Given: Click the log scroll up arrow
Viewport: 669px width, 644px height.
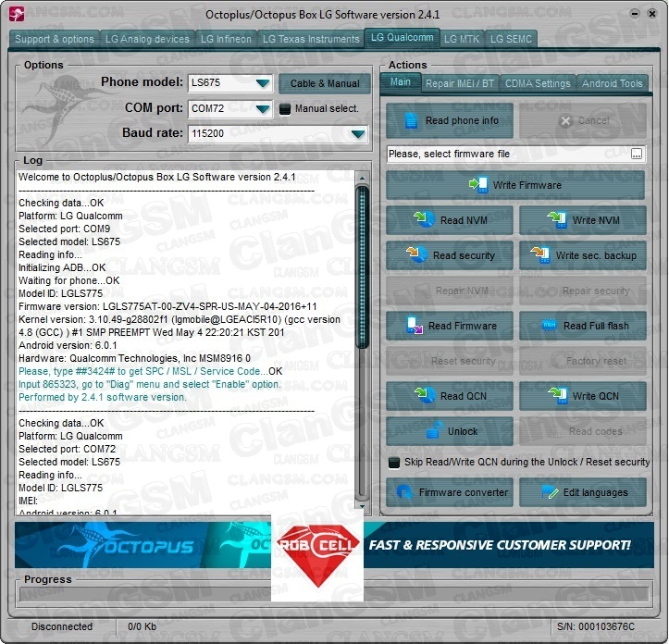Looking at the screenshot, I should pos(362,178).
